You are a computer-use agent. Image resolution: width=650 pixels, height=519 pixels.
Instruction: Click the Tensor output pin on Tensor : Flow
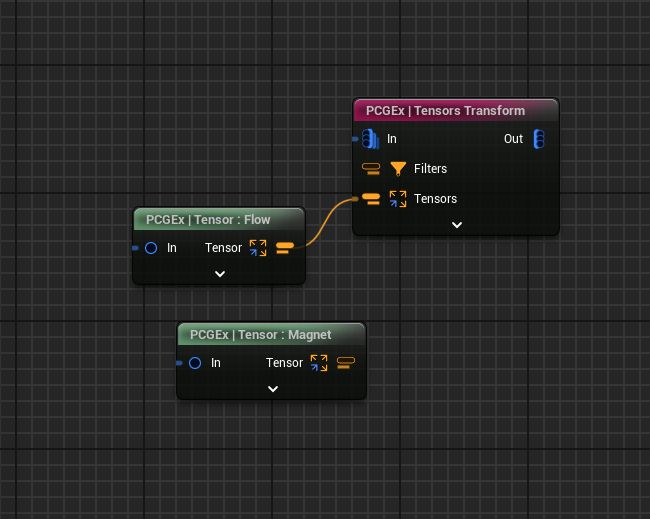coord(285,248)
